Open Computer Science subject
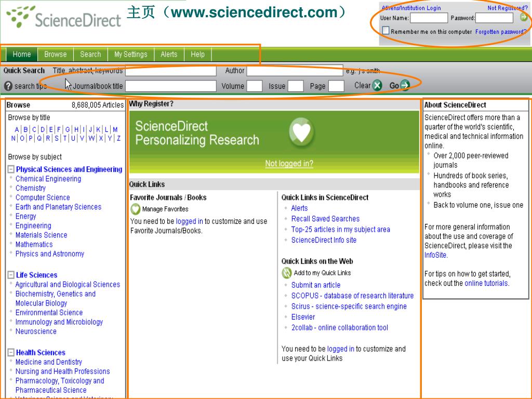532x399 pixels. click(x=43, y=197)
